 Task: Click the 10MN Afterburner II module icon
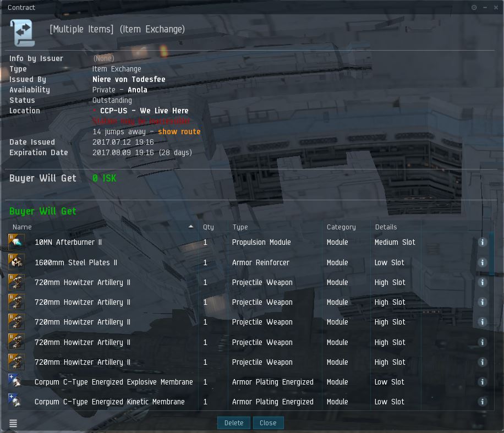tap(17, 242)
